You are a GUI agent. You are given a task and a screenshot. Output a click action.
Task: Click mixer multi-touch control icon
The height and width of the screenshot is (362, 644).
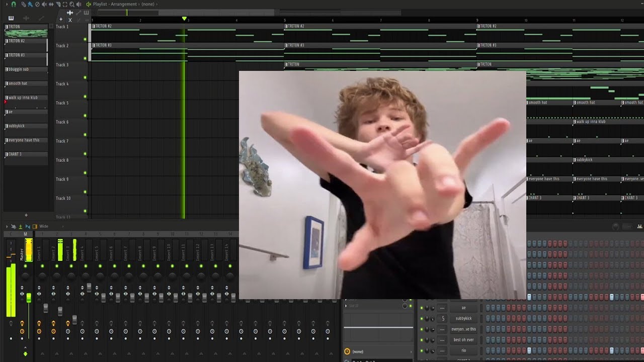14,227
